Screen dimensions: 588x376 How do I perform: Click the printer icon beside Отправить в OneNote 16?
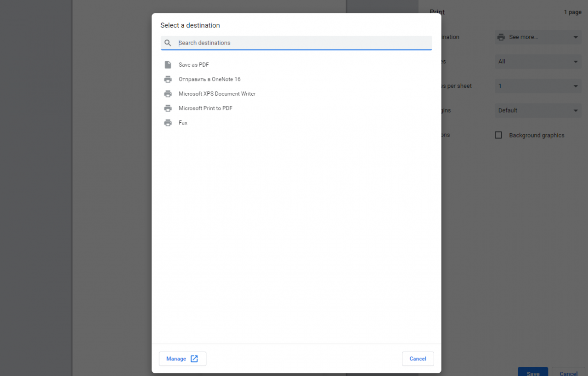(168, 79)
